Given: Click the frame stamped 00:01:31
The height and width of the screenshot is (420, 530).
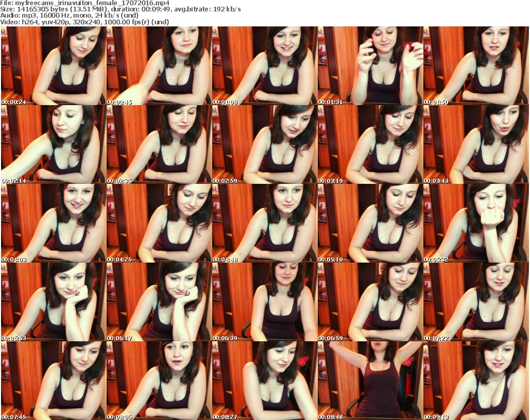Looking at the screenshot, I should [370, 66].
